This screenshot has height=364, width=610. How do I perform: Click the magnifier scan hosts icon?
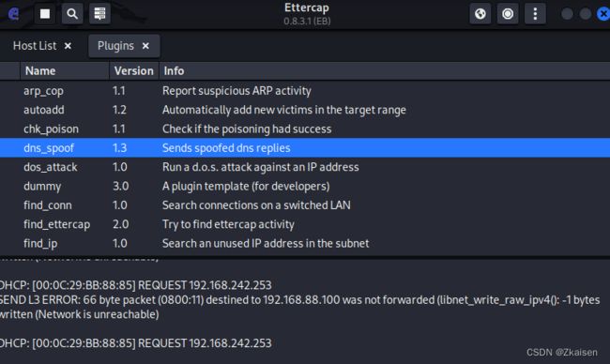(x=72, y=14)
